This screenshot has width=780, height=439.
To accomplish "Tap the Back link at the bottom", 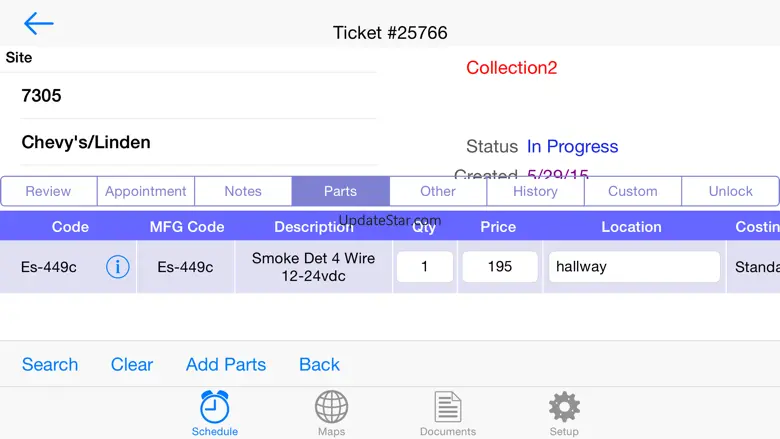I will pos(320,365).
